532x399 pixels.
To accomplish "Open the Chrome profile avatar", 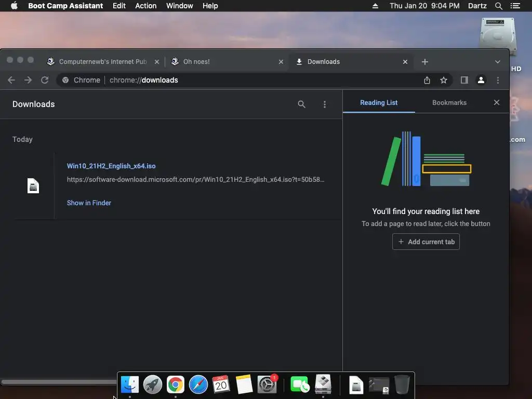I will (x=481, y=80).
